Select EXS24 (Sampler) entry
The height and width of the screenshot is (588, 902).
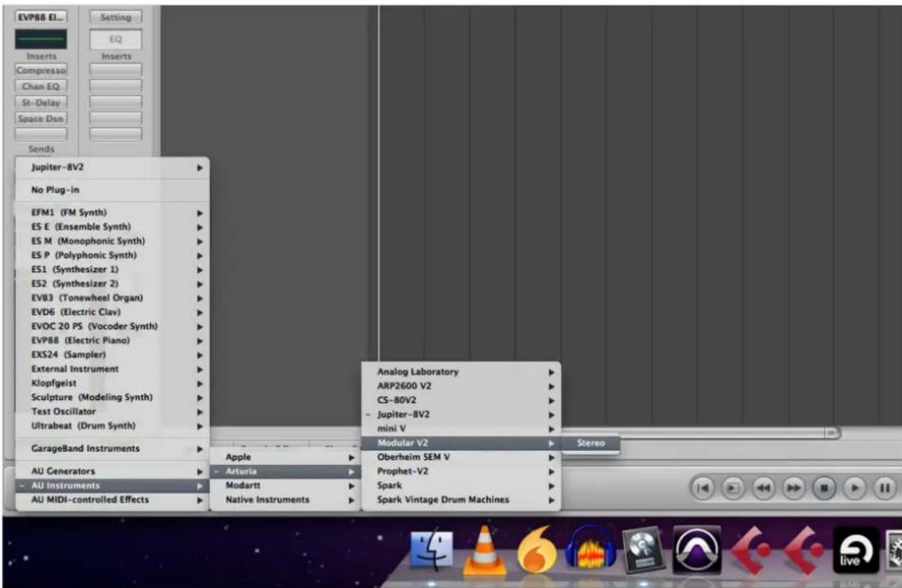pyautogui.click(x=112, y=354)
